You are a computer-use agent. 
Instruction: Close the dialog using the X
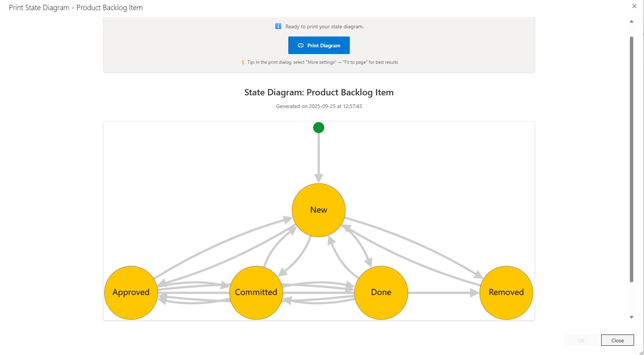tap(634, 6)
